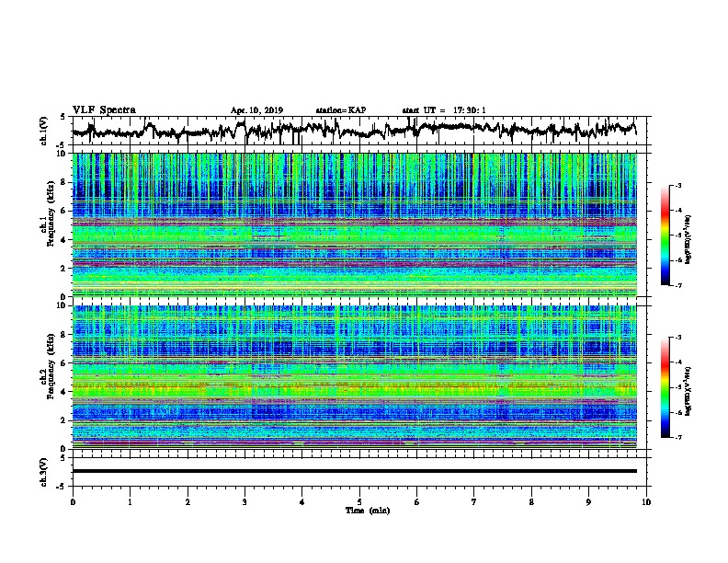Click the "VLF Spectra" plot title
The height and width of the screenshot is (563, 728).
(x=104, y=109)
